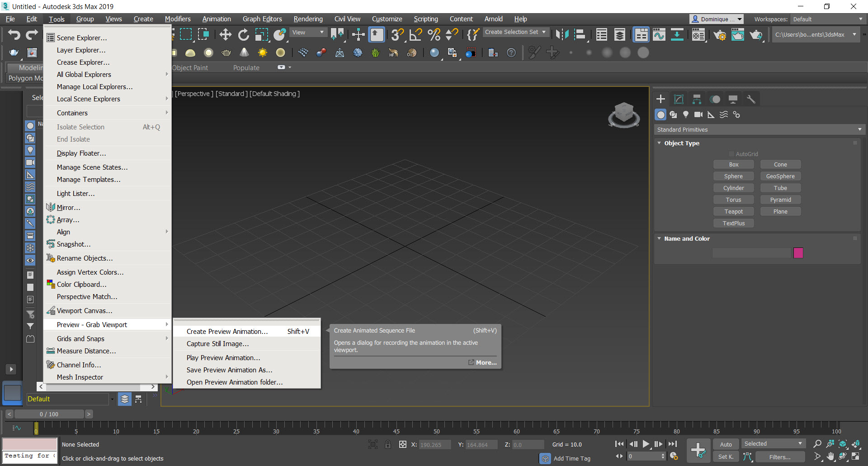Choose Create Preview Animation from submenu
The image size is (868, 466).
247,332
